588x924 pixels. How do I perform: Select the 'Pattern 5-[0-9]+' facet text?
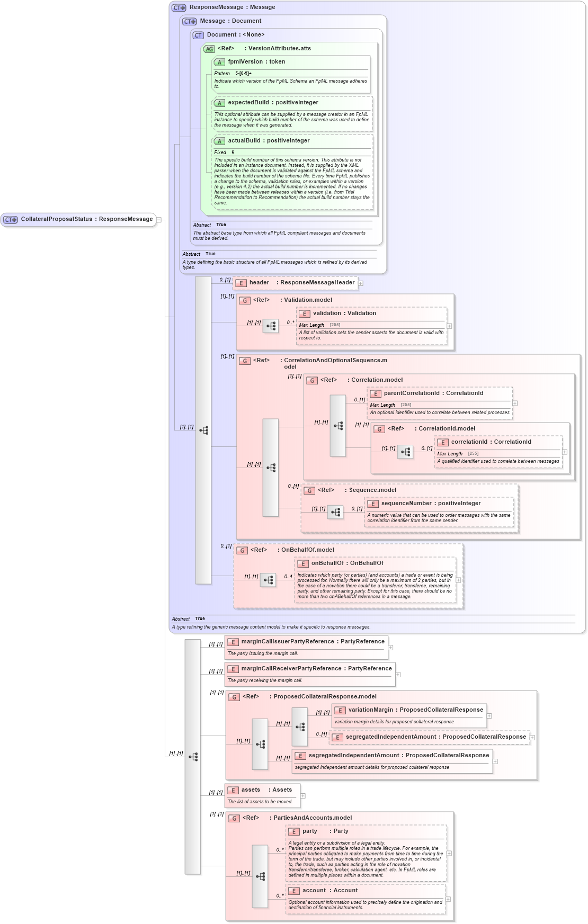233,74
